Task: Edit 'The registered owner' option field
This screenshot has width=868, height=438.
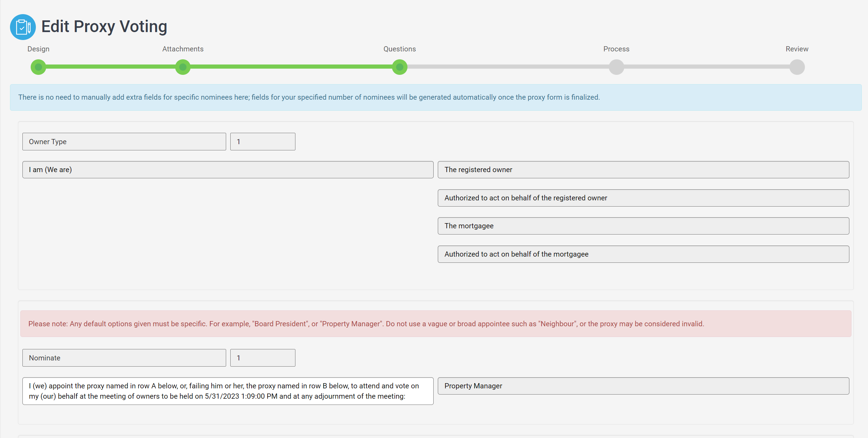Action: pyautogui.click(x=643, y=170)
